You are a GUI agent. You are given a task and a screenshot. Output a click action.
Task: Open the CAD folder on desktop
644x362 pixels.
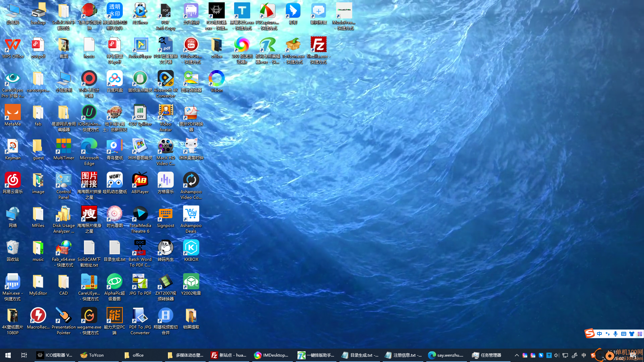pyautogui.click(x=64, y=285)
